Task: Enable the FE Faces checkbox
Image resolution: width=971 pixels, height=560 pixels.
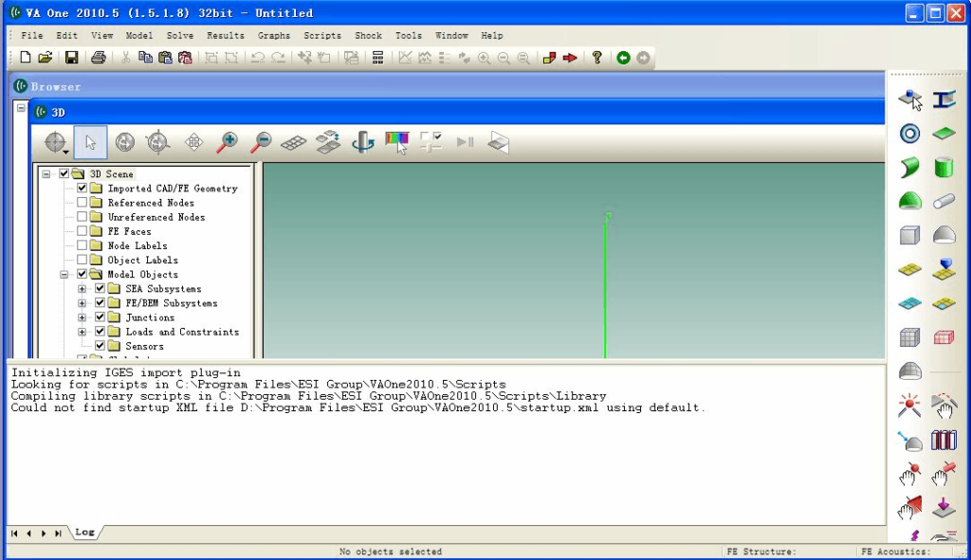Action: [x=82, y=231]
